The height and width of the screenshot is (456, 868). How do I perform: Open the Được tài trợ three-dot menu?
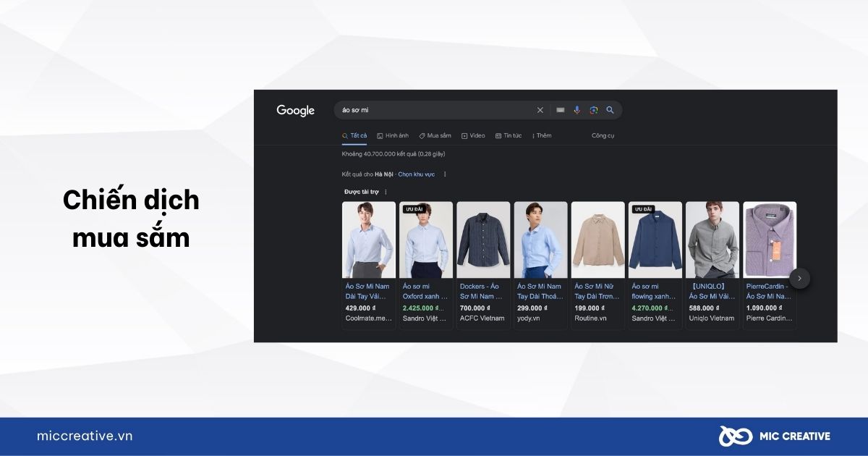(x=386, y=192)
